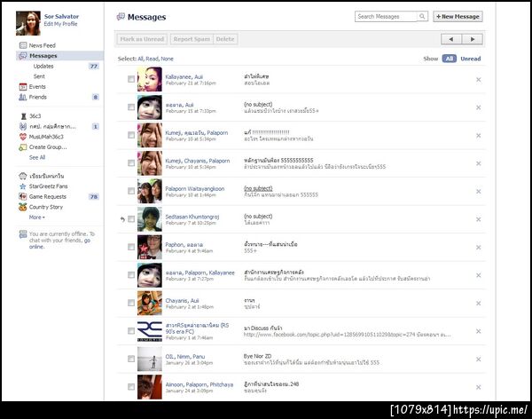Click the Country Story app icon
532x419 pixels.
click(x=23, y=207)
